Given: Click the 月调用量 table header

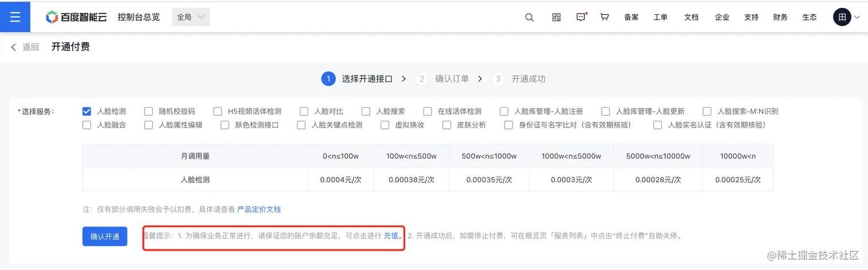Looking at the screenshot, I should [x=195, y=156].
